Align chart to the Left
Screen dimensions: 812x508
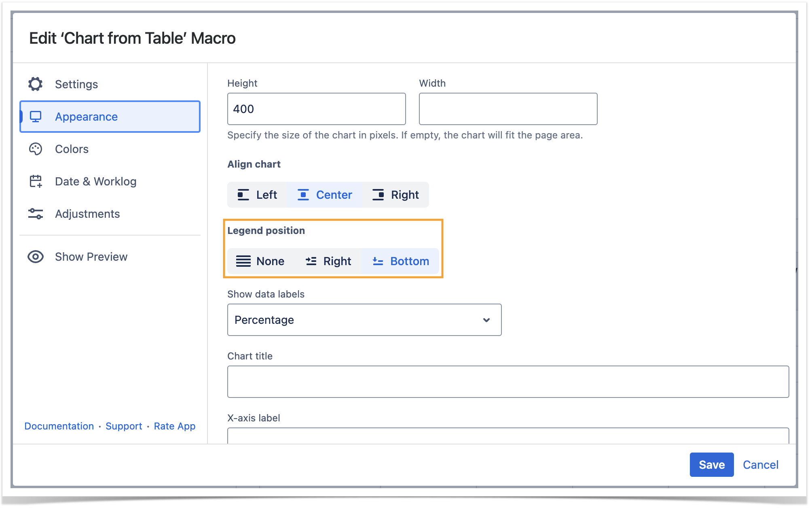[257, 195]
